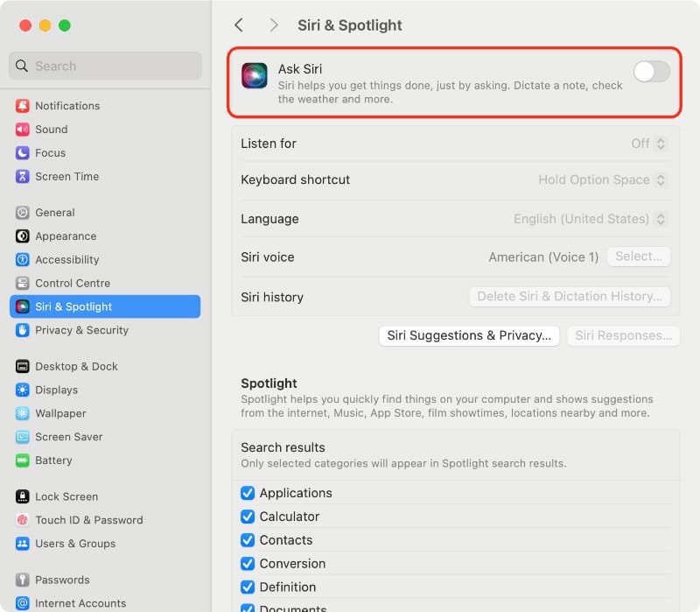Click the Focus moon icon
Image resolution: width=700 pixels, height=612 pixels.
pos(23,152)
